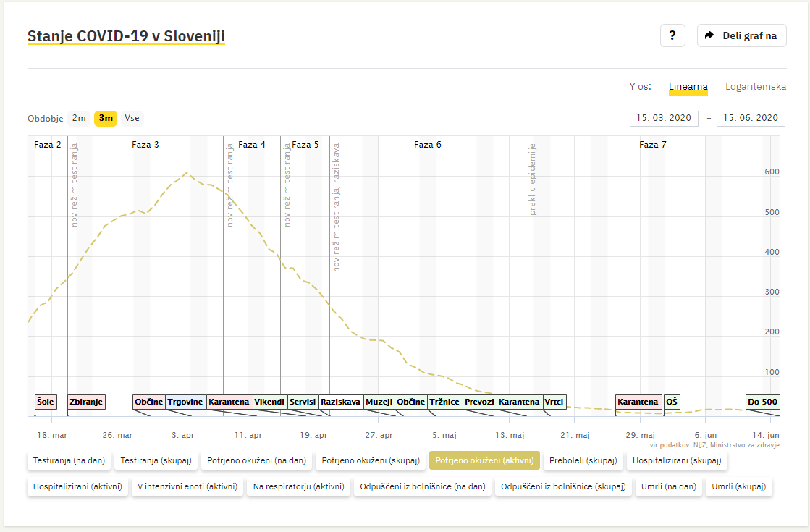Click the Šole event flag
Image resolution: width=810 pixels, height=532 pixels.
(x=46, y=402)
